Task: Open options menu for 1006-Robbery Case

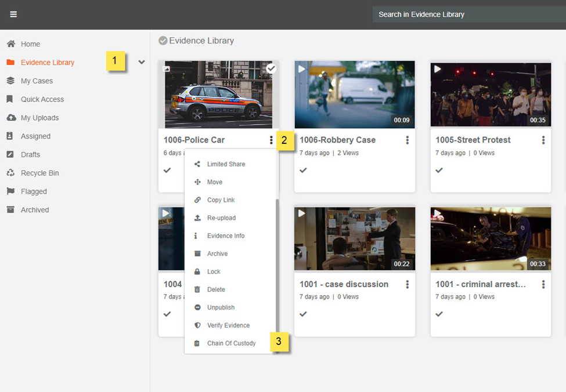Action: (x=407, y=140)
